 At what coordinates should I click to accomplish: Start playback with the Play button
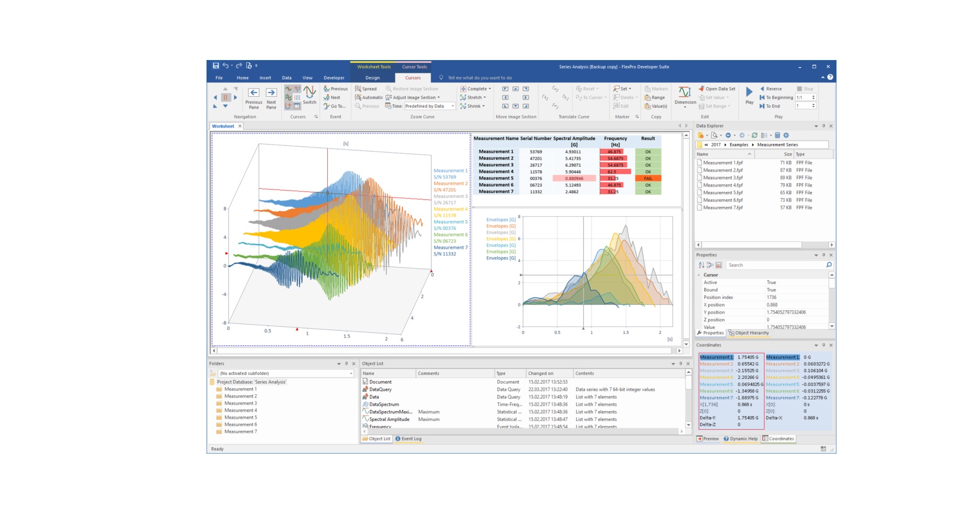pyautogui.click(x=750, y=95)
